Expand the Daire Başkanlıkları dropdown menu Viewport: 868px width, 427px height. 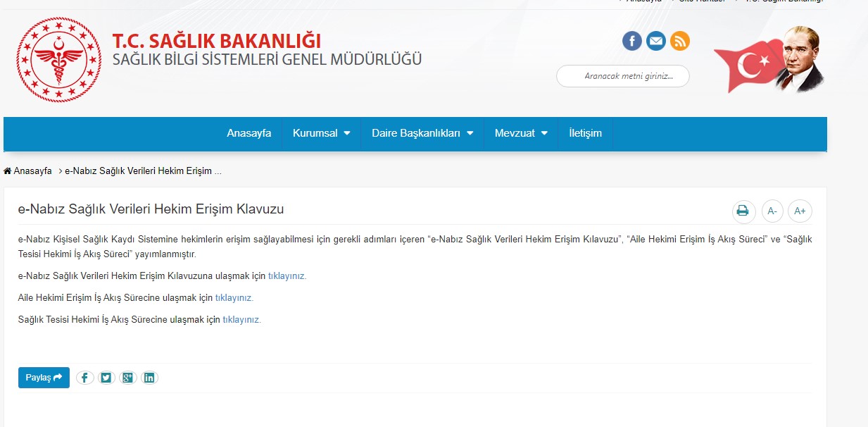[422, 133]
